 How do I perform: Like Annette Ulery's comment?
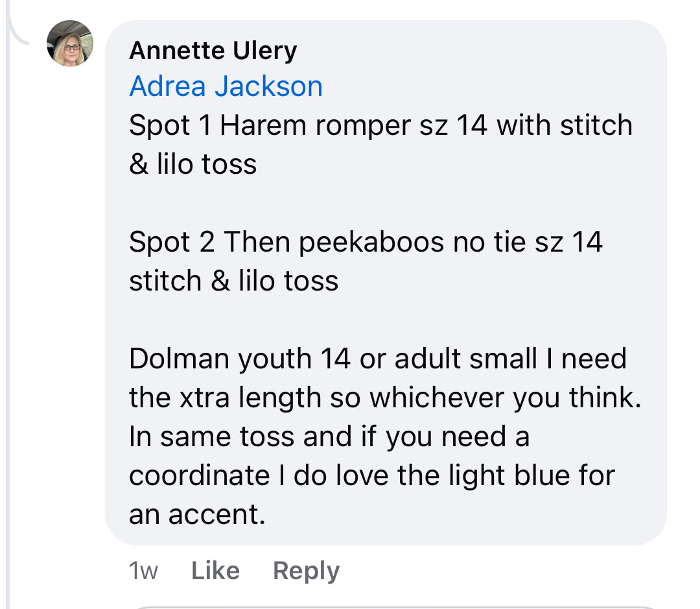click(x=215, y=571)
